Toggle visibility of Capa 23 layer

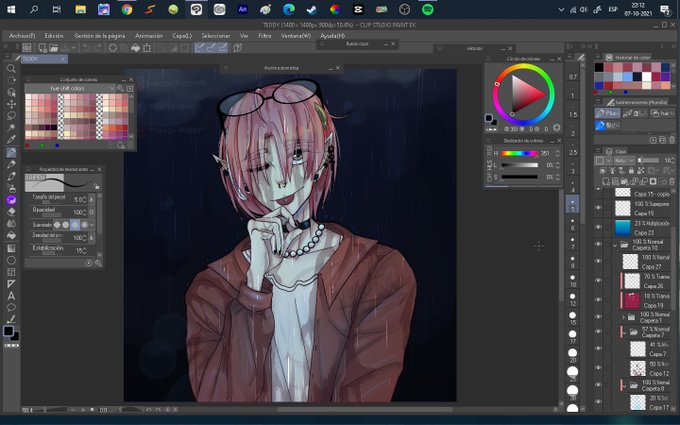[599, 228]
